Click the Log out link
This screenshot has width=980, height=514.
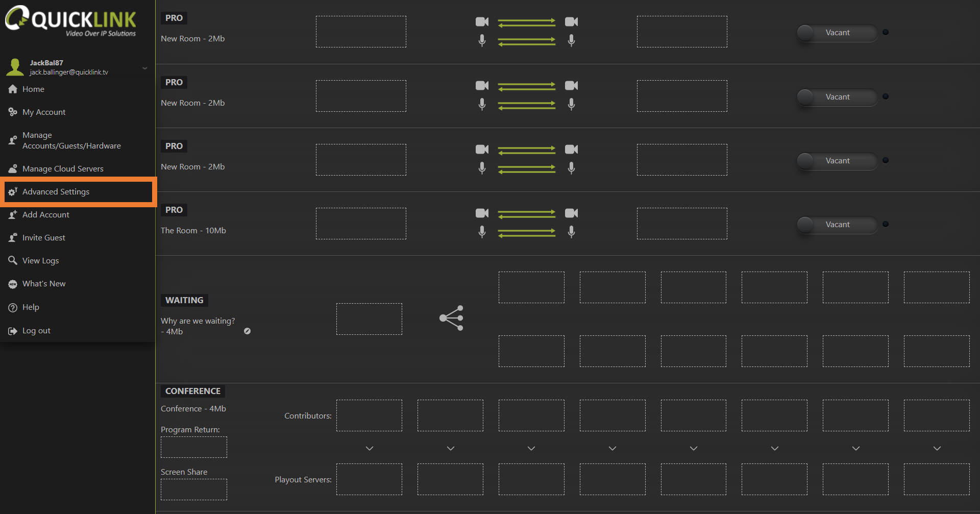(x=36, y=331)
